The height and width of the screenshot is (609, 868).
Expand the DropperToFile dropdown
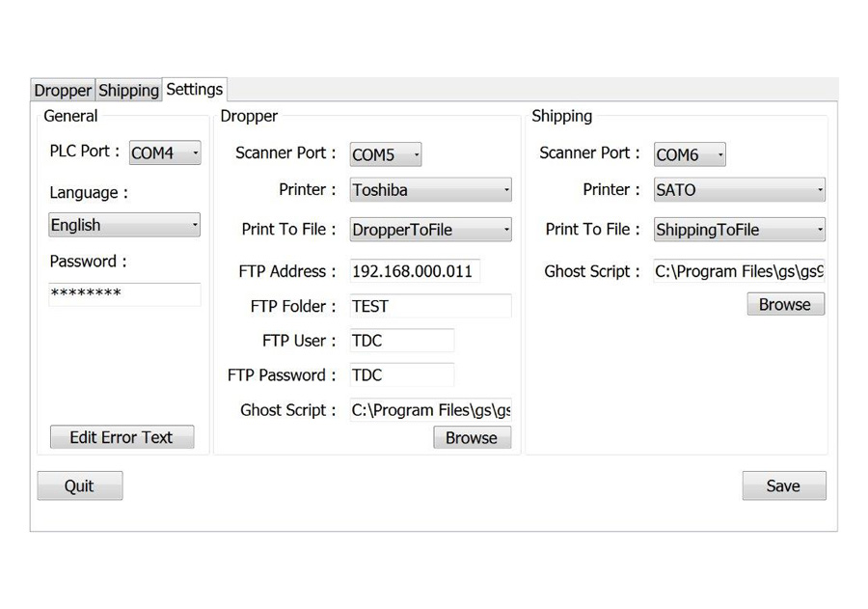430,230
